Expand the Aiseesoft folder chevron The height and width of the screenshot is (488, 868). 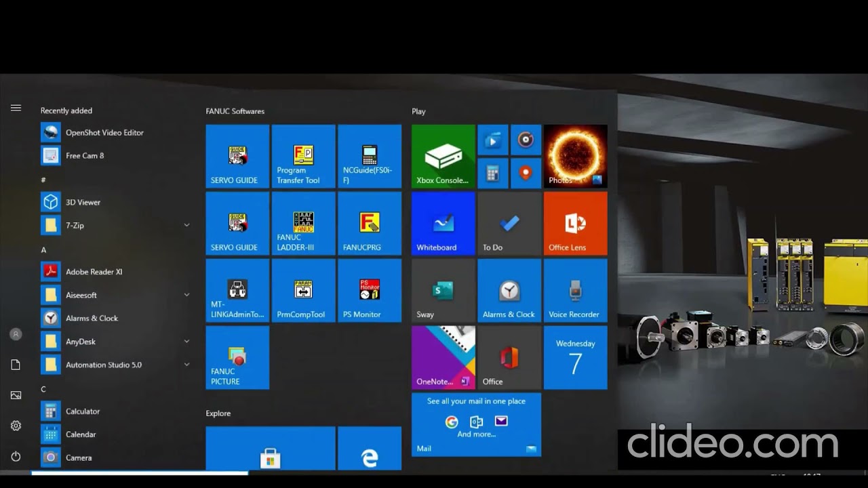click(186, 295)
